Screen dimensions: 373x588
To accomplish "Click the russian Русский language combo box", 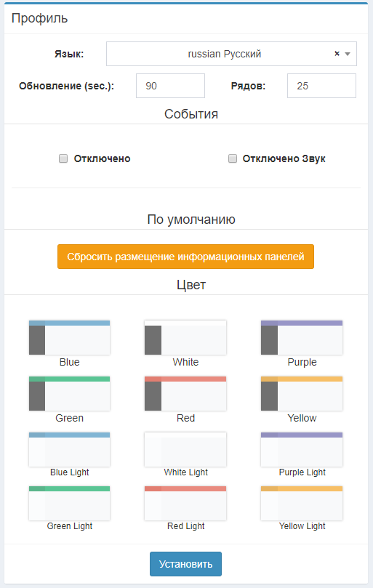I will [x=231, y=54].
